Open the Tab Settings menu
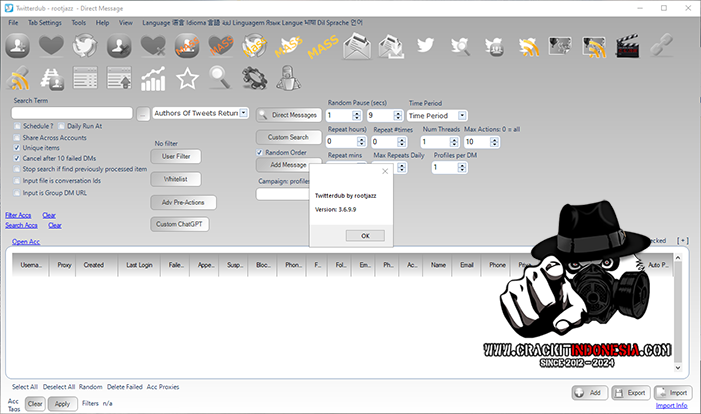The image size is (701, 414). pos(44,21)
